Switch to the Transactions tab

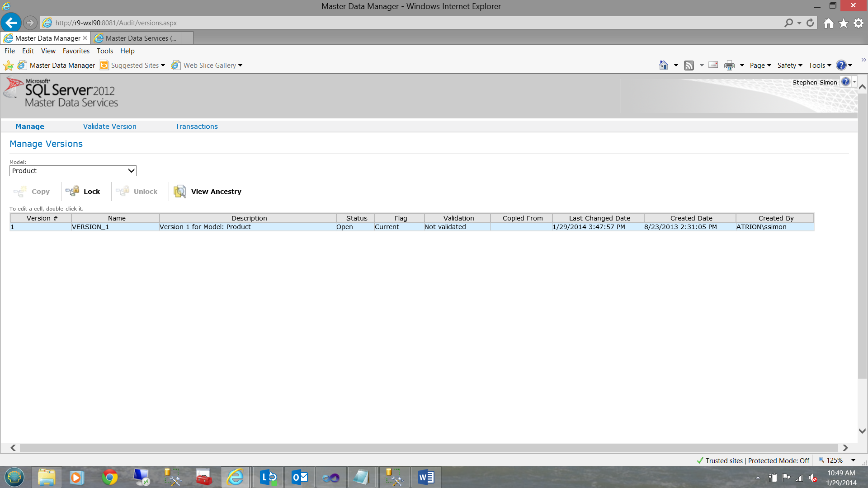[x=196, y=127]
